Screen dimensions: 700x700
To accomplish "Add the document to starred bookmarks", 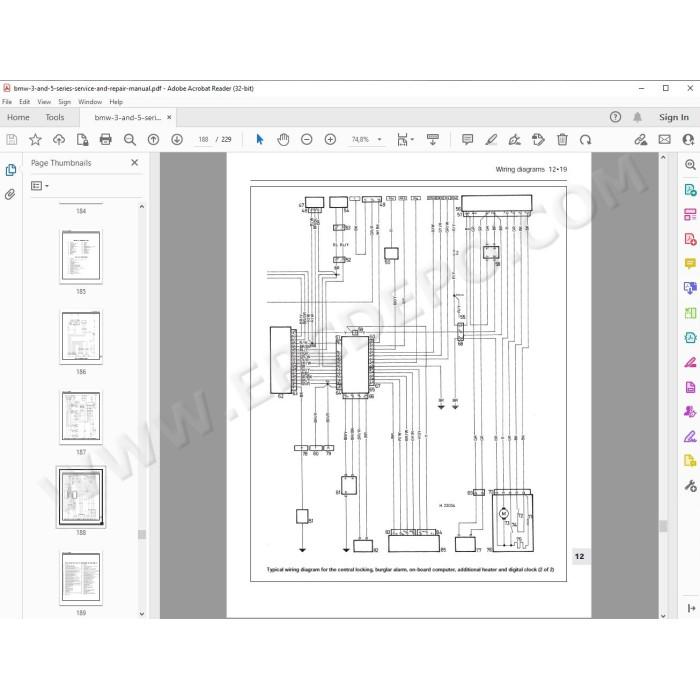I will tap(35, 140).
